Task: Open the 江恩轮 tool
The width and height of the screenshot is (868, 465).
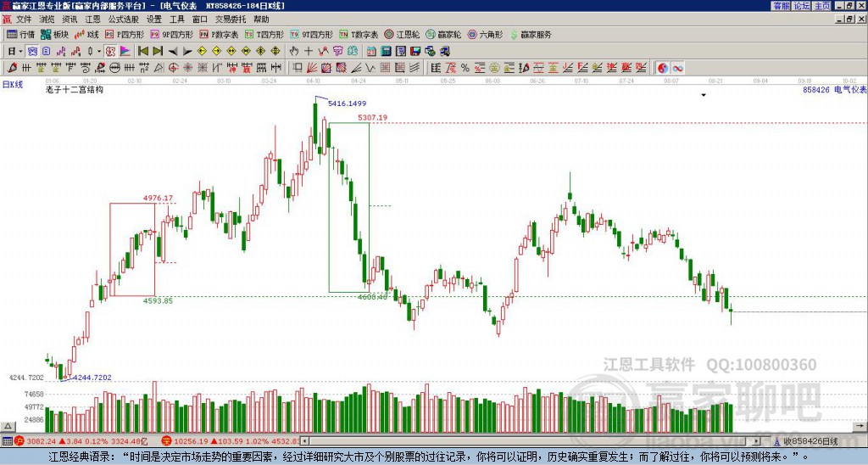Action: (x=403, y=34)
